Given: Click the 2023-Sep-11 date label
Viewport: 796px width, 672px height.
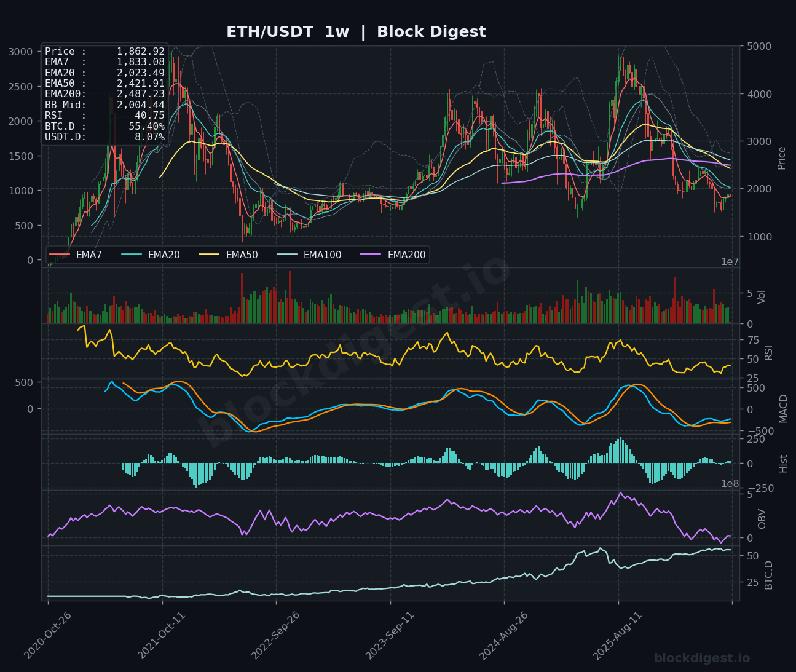Looking at the screenshot, I should click(x=390, y=636).
